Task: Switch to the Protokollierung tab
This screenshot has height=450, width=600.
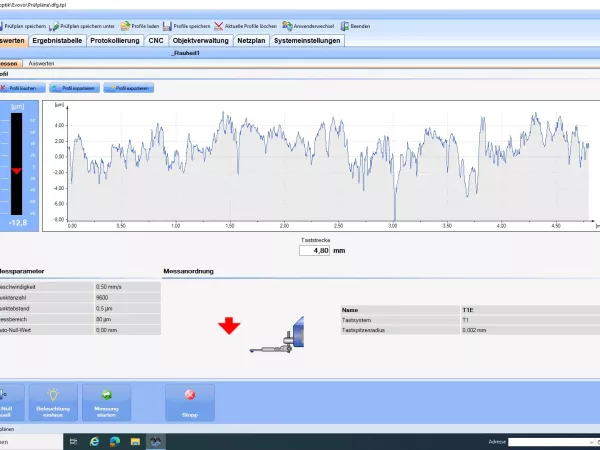Action: (x=115, y=41)
